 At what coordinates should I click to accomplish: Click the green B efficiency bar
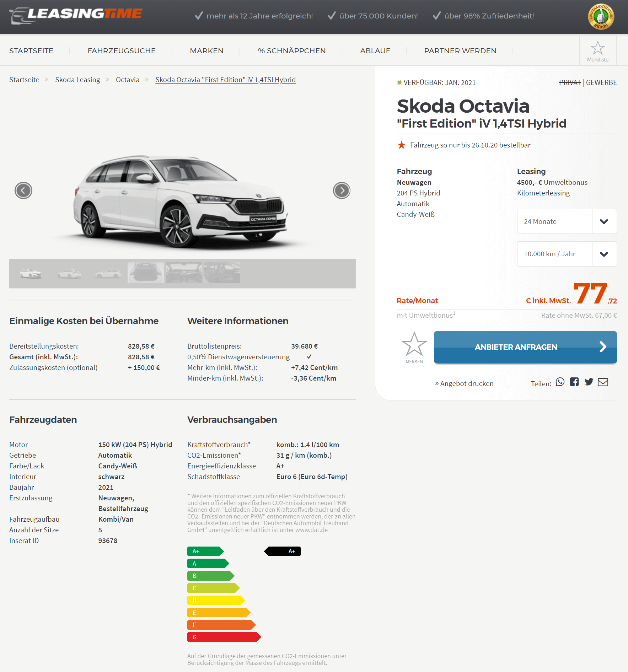tap(211, 576)
